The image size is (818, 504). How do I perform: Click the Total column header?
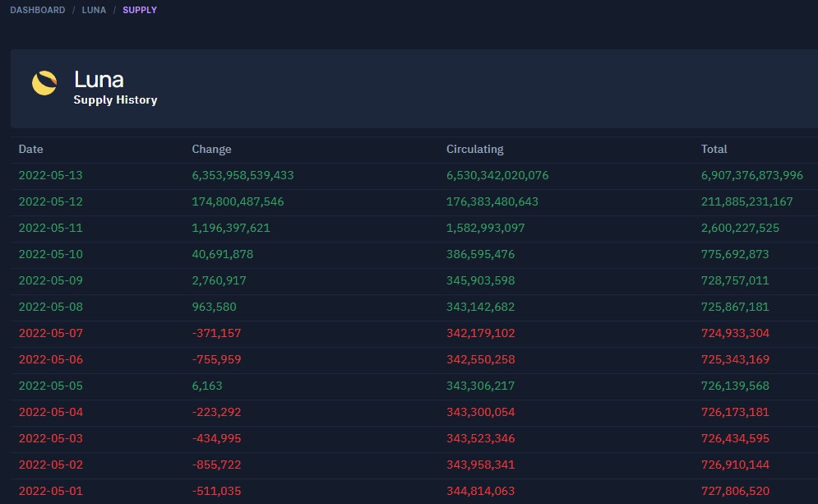point(714,149)
